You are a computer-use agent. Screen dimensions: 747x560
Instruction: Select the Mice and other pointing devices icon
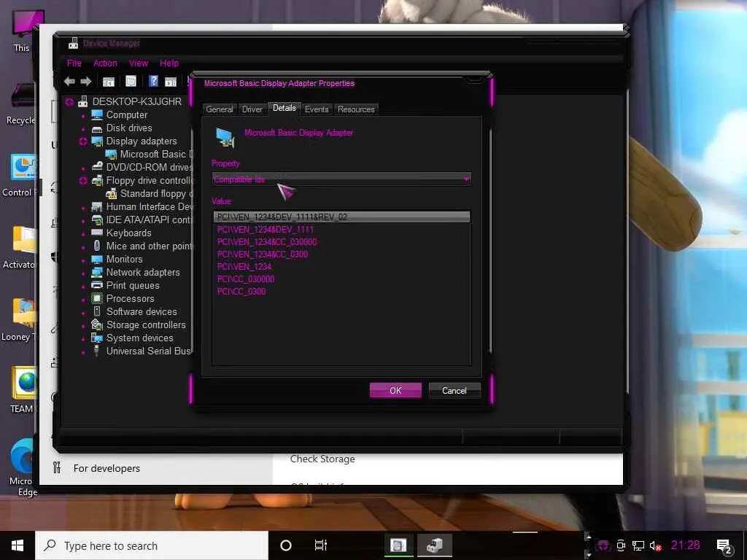coord(97,246)
